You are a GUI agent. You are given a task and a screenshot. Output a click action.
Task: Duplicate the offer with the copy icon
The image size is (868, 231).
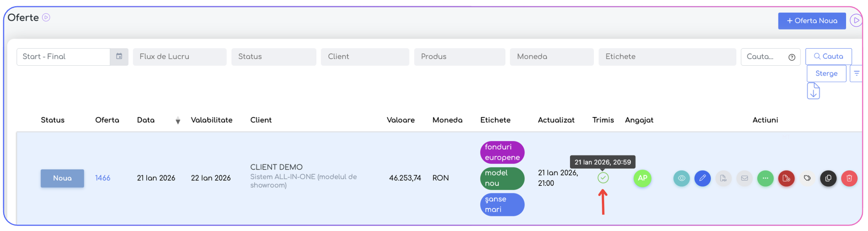(x=828, y=178)
